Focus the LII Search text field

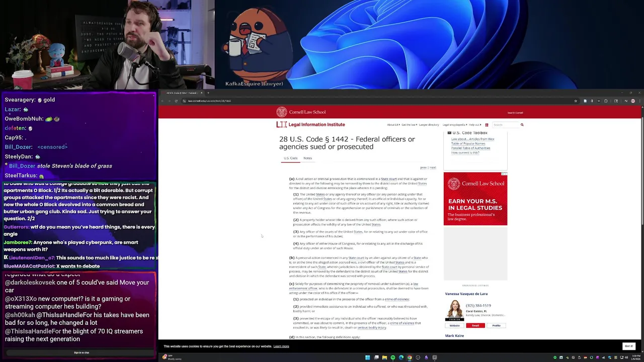505,125
